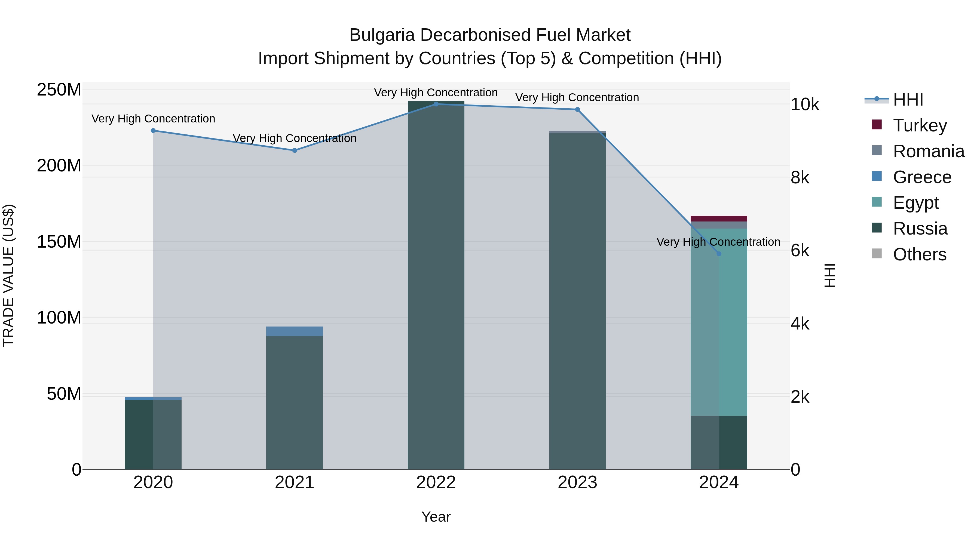Click 2021 Very High Concentration annotation

295,138
